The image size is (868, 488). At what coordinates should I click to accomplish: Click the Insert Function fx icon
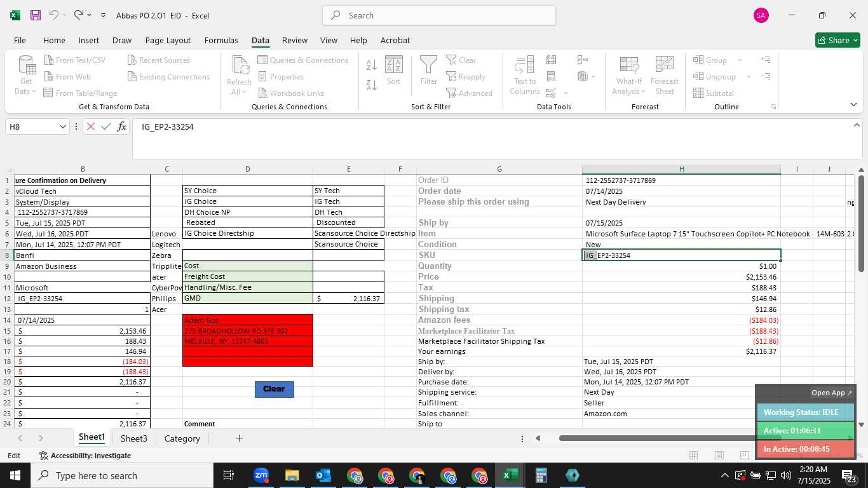pos(121,126)
